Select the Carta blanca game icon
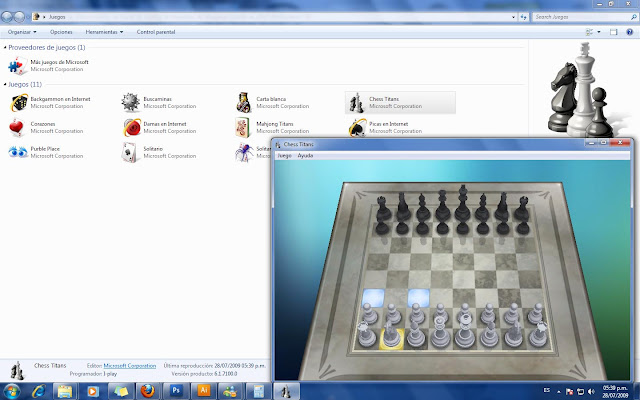The width and height of the screenshot is (640, 400). click(x=243, y=102)
